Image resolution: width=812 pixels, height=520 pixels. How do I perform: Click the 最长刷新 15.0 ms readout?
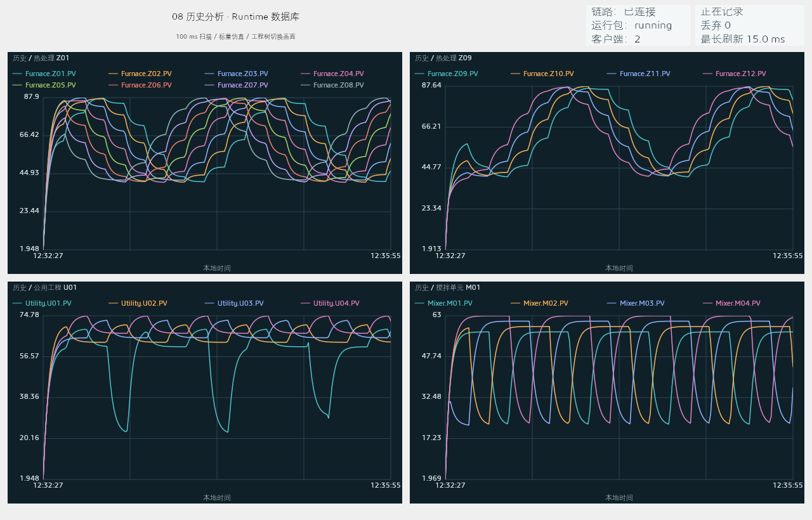tap(743, 39)
